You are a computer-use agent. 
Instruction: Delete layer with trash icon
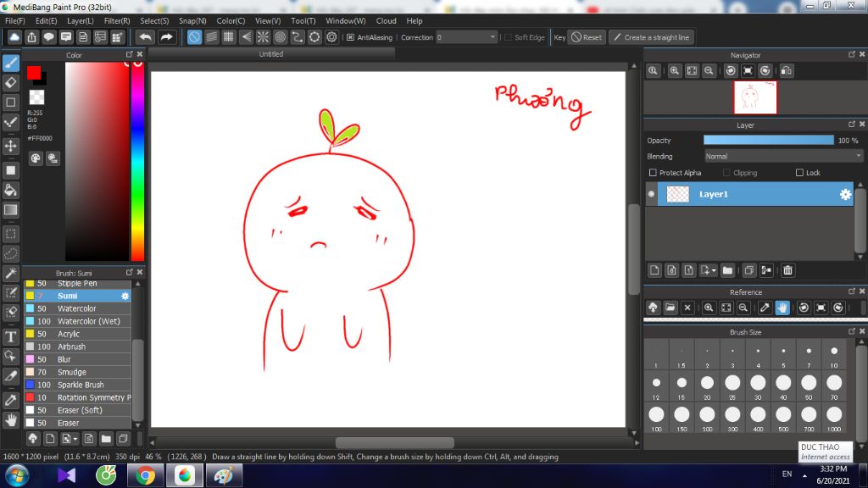click(787, 270)
